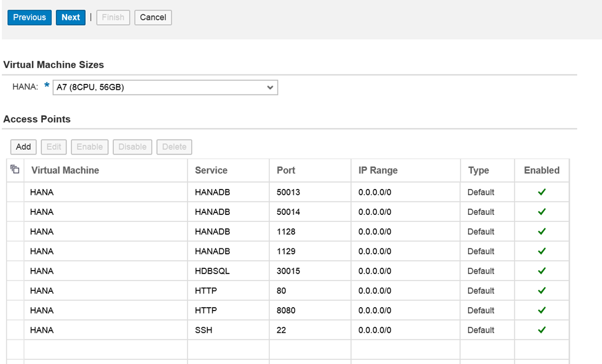
Task: Open the HANA virtual machine size dropdown
Action: click(x=165, y=87)
